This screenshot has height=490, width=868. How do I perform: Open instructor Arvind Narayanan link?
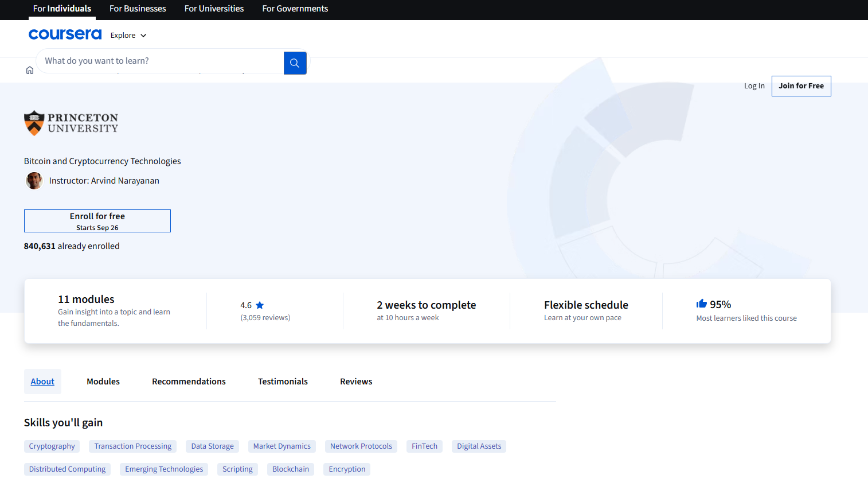(x=125, y=181)
